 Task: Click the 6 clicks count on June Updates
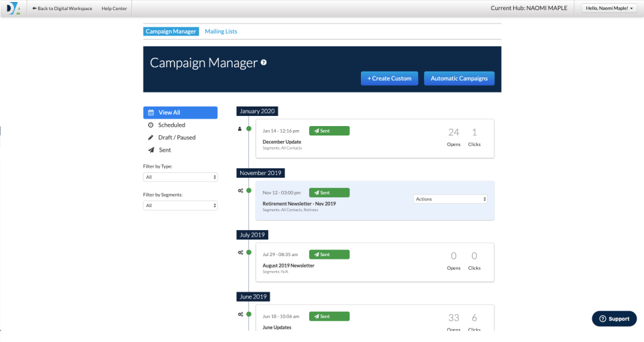pyautogui.click(x=474, y=318)
